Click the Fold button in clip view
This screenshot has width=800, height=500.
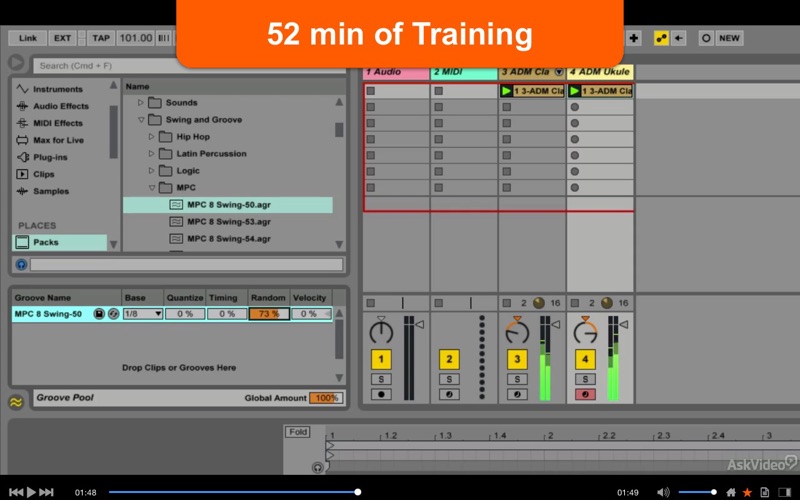[298, 432]
